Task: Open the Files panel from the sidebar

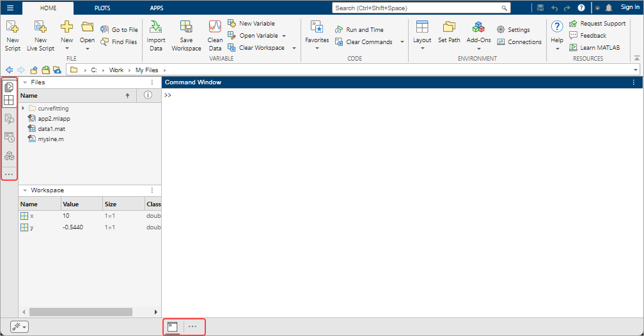Action: coord(9,87)
